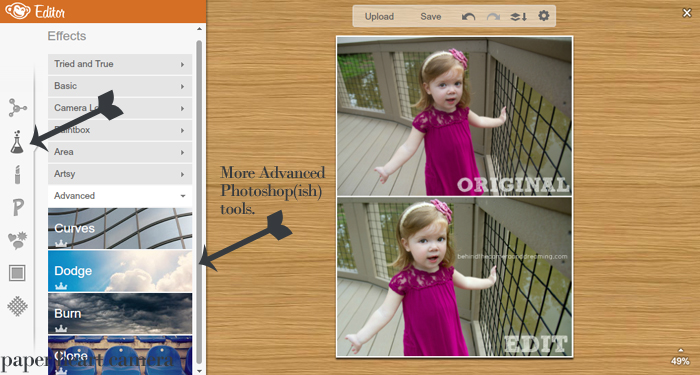Open the Touch Up lipstick icon
This screenshot has height=375, width=700.
[17, 174]
